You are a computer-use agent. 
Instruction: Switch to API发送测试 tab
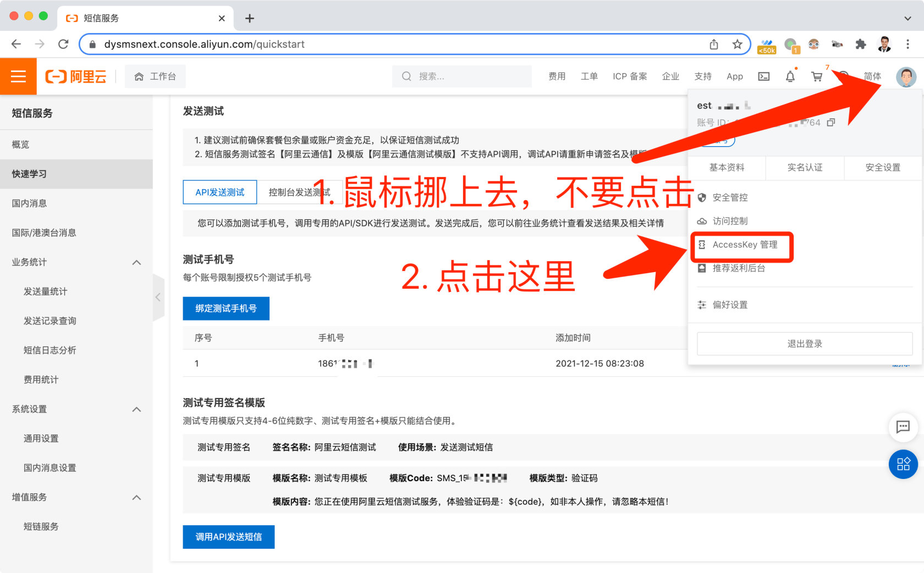pos(220,192)
